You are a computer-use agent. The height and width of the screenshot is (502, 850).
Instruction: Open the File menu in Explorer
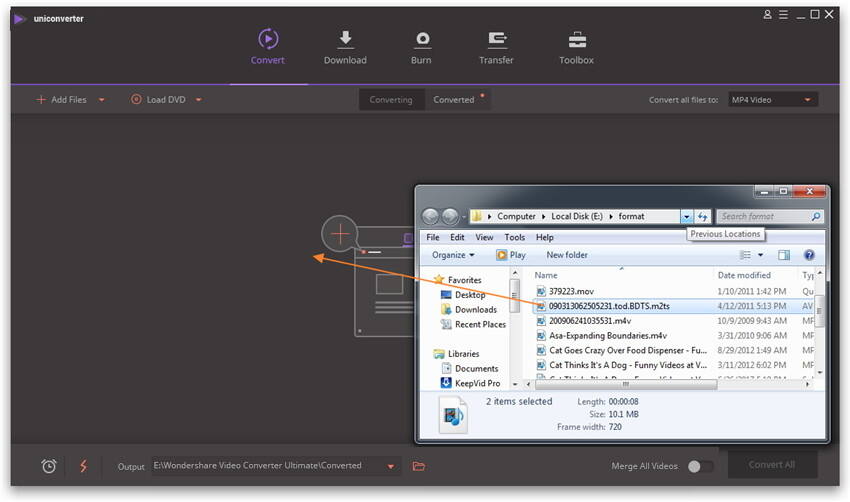(433, 237)
